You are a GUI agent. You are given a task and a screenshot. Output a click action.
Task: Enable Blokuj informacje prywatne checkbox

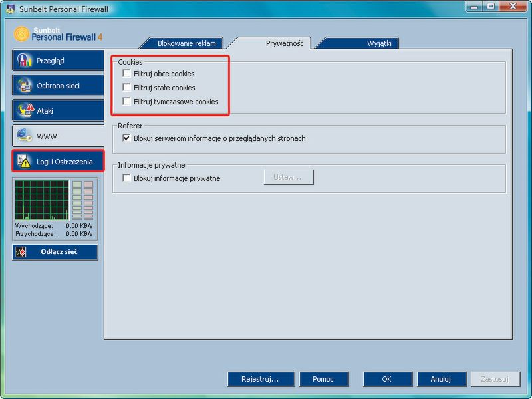[126, 178]
